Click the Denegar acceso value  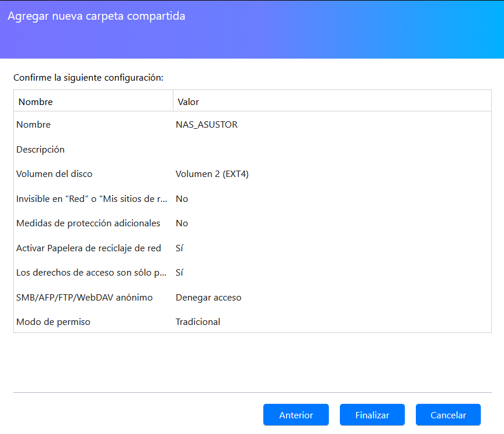click(x=208, y=298)
